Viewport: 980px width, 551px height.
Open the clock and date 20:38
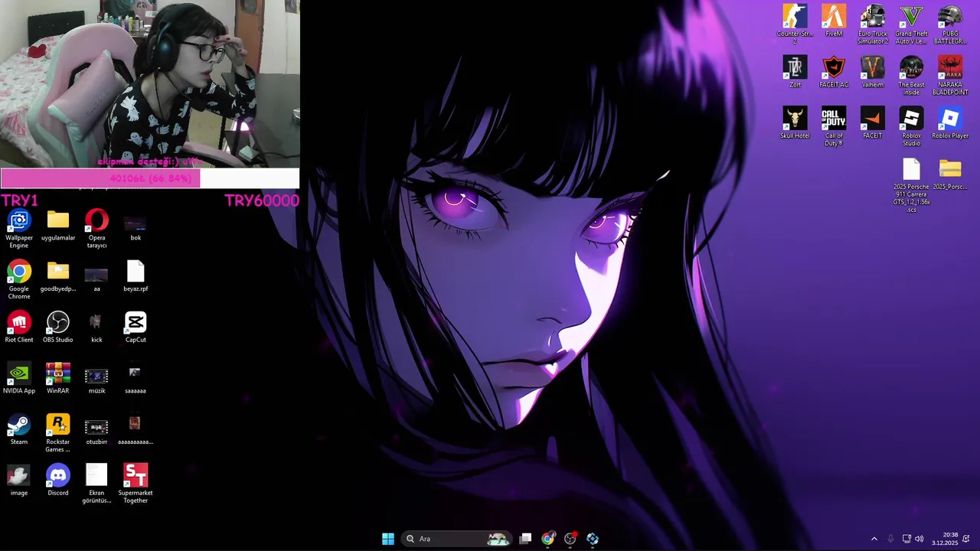(945, 539)
